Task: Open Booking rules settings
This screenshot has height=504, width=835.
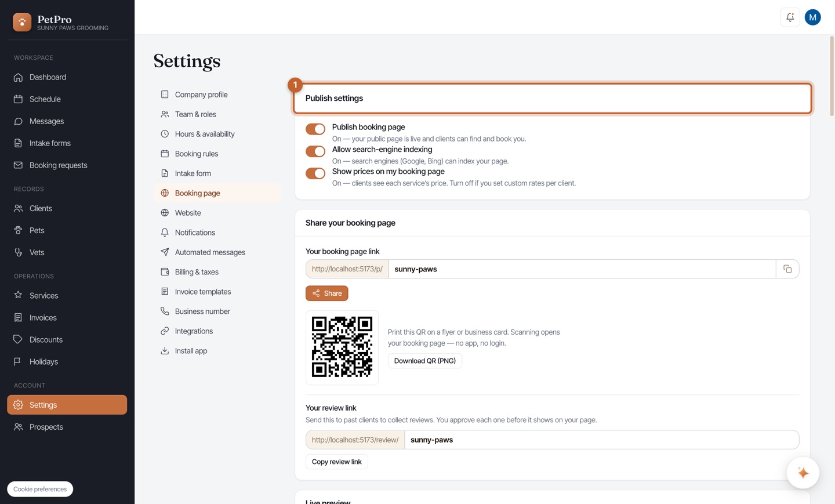Action: (217, 154)
